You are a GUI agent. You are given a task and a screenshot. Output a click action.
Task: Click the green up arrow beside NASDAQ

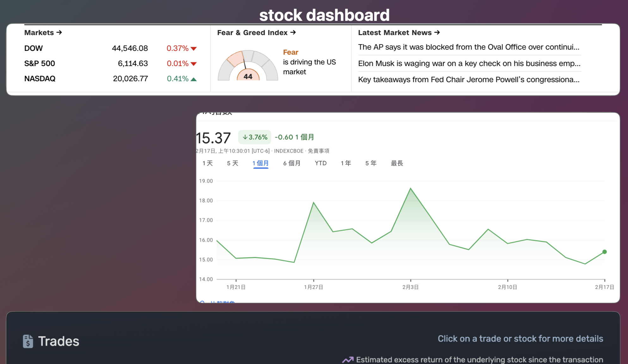click(194, 79)
